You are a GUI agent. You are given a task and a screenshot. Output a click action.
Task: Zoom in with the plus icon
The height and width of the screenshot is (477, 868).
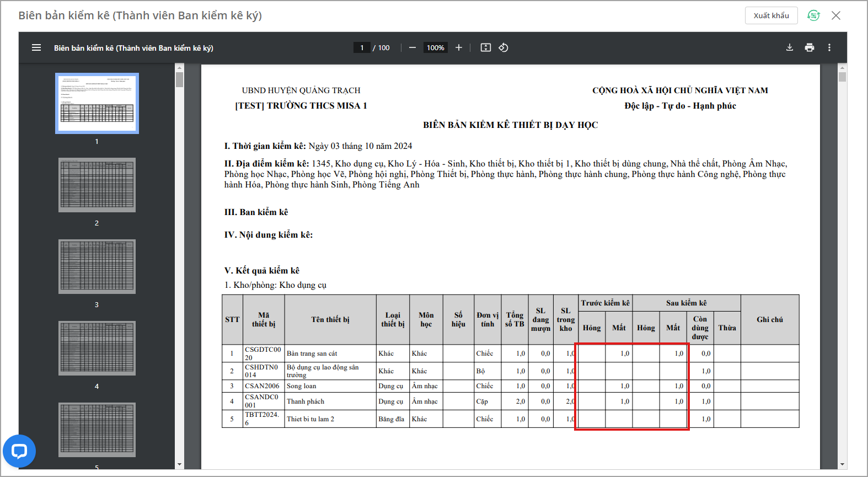click(x=459, y=47)
